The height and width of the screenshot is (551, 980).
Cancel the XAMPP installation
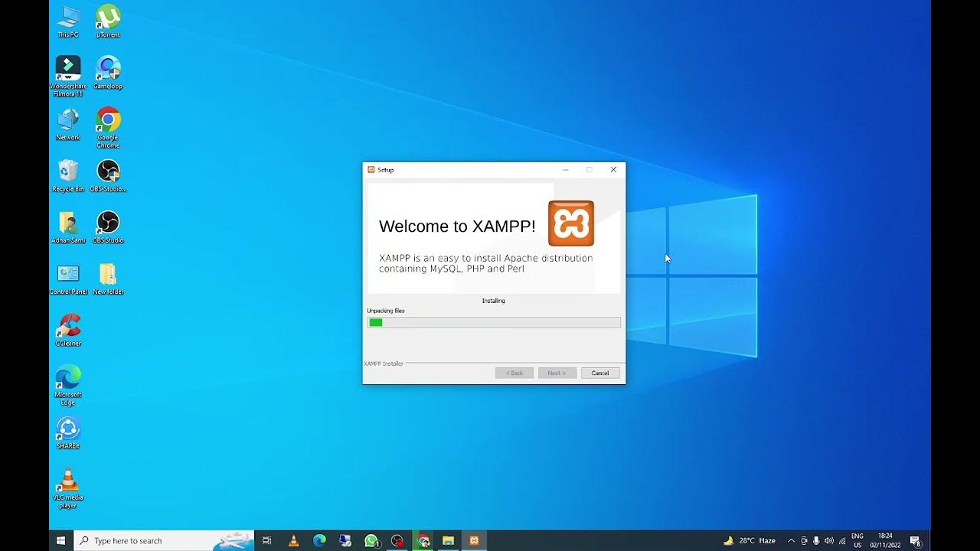pyautogui.click(x=600, y=373)
